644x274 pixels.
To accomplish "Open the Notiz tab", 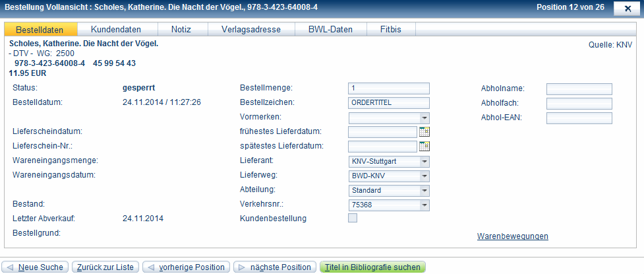I will (x=183, y=30).
